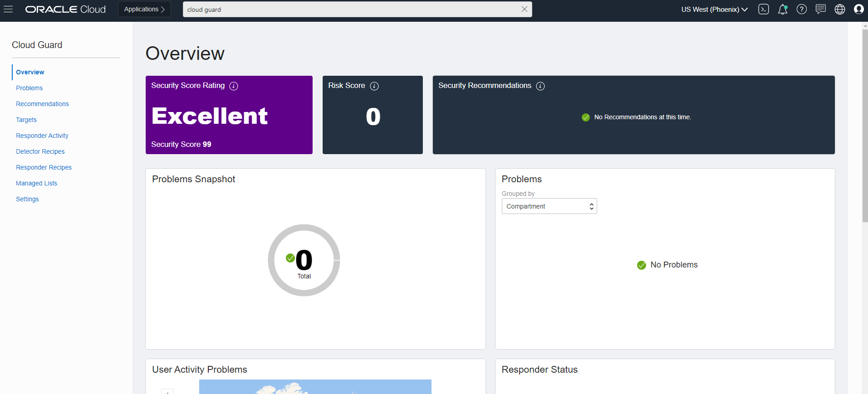Go to Overview in Cloud Guard menu

30,72
